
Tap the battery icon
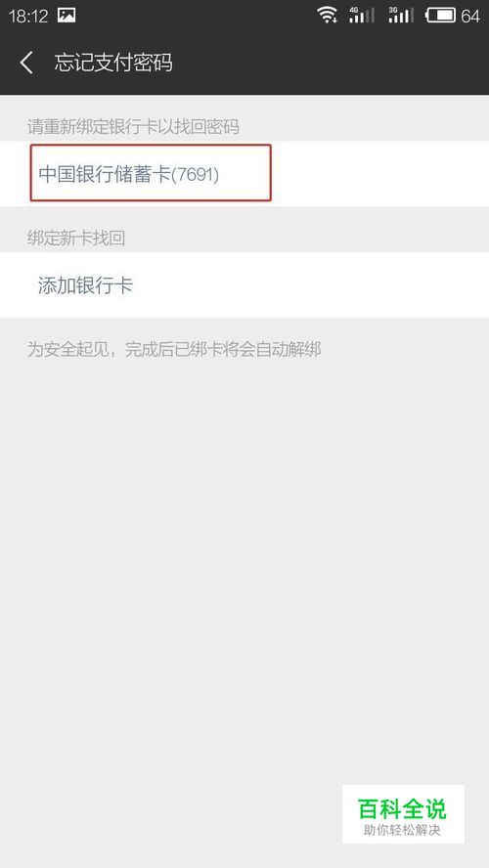pyautogui.click(x=440, y=15)
